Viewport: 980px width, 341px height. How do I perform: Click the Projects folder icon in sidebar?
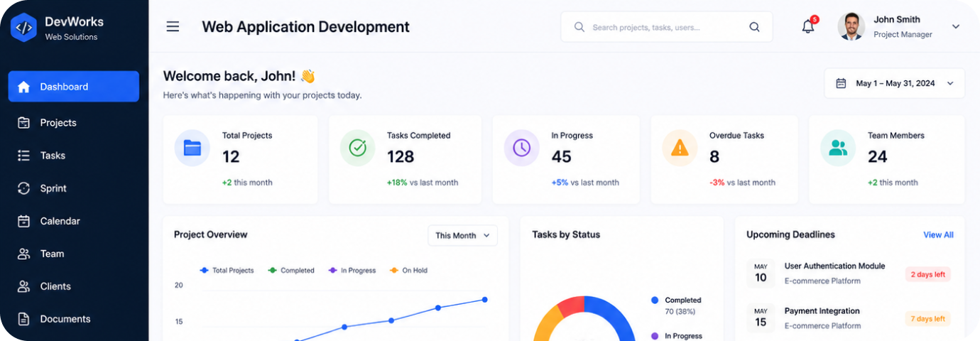pos(23,122)
